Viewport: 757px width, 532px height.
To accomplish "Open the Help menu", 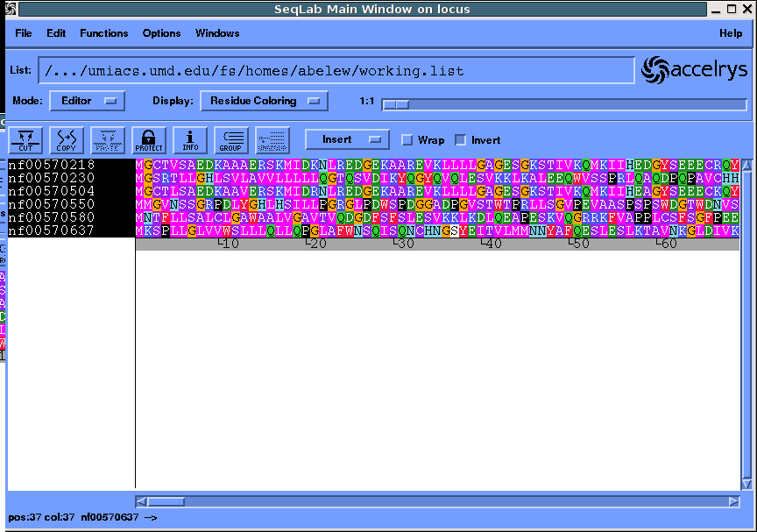I will (x=731, y=33).
